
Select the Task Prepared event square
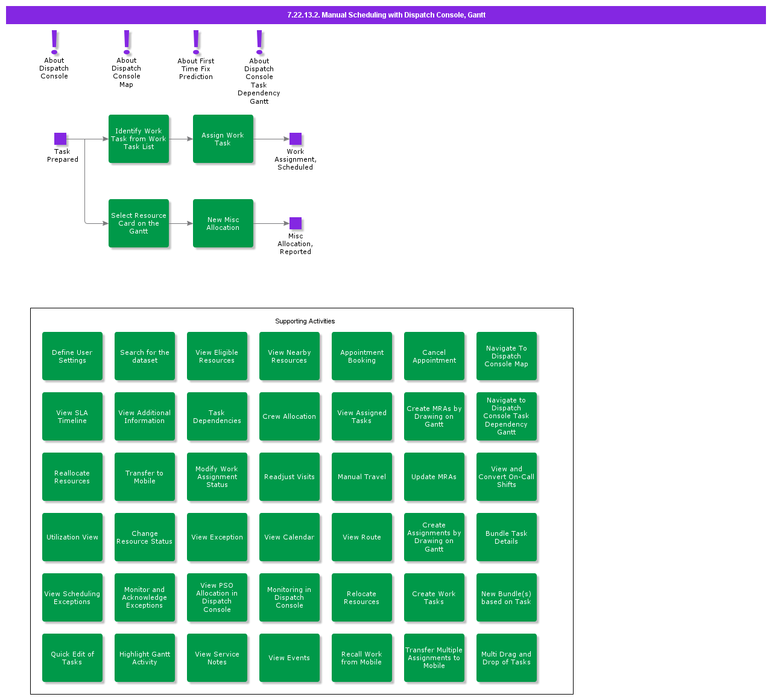[x=60, y=139]
